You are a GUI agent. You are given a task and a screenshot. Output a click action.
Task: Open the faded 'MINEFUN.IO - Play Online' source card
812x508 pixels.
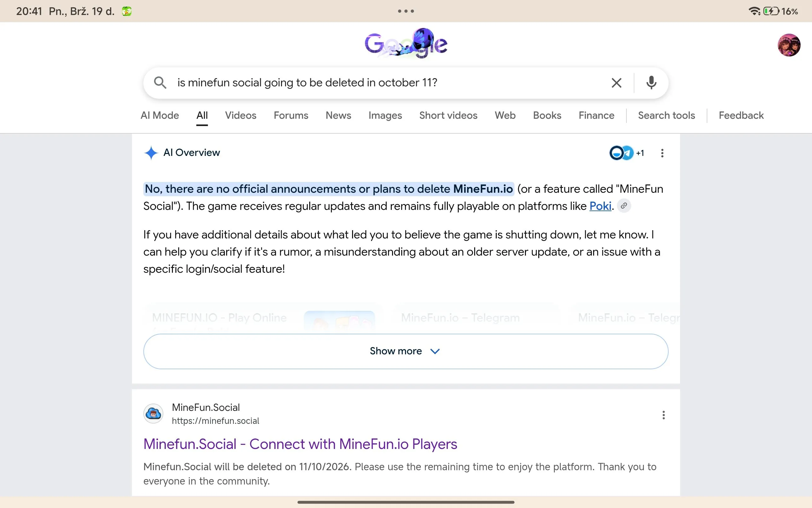263,318
